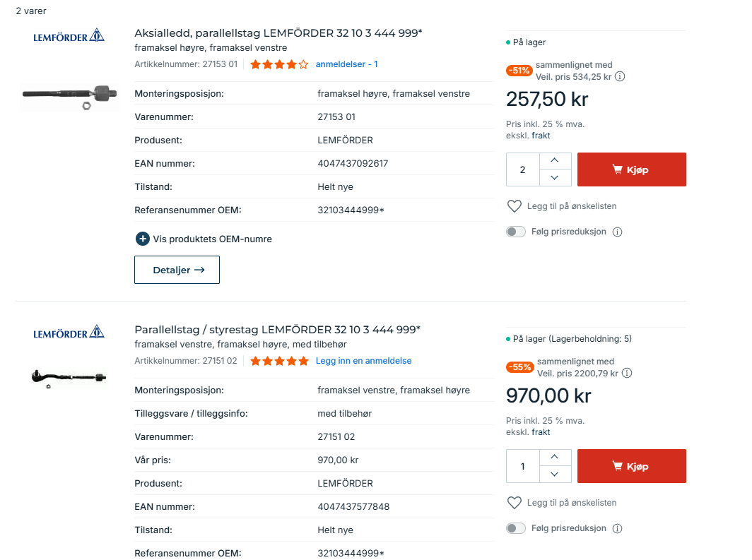
Task: Expand Vis produktets OEM-numre
Action: click(212, 239)
